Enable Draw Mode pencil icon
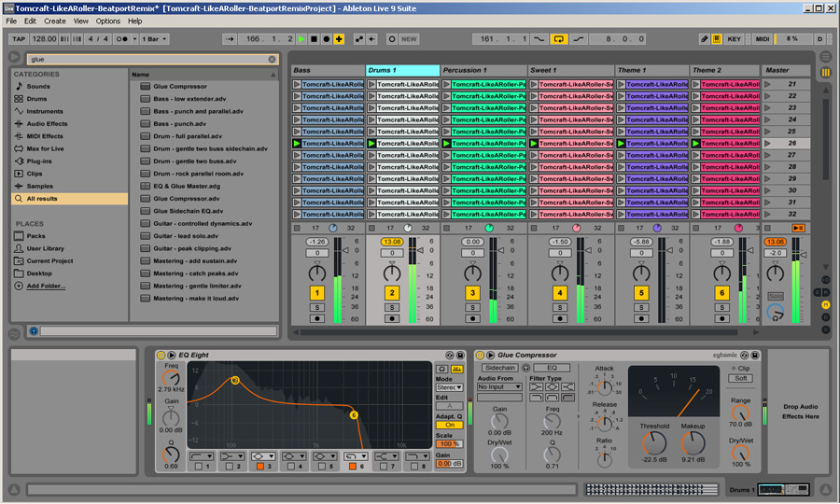This screenshot has width=840, height=504. (705, 39)
